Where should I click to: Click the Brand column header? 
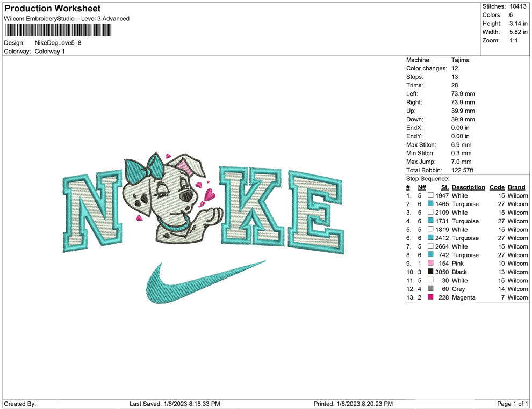coord(516,187)
